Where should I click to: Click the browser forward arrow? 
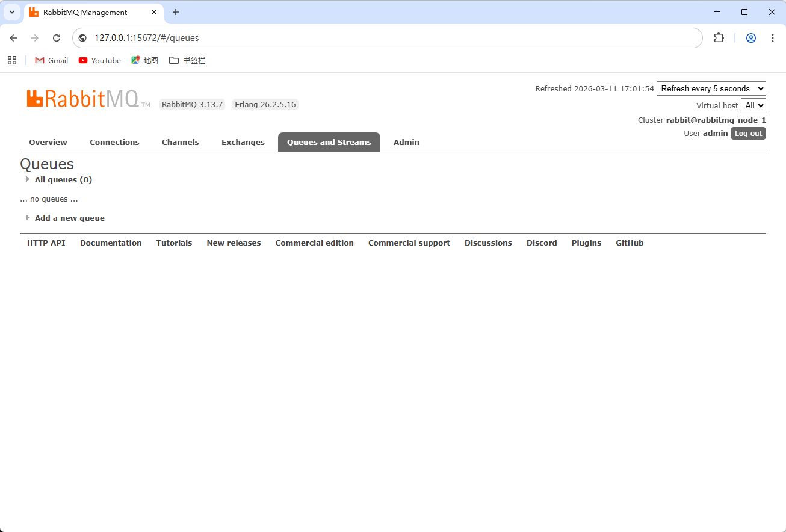pos(35,38)
